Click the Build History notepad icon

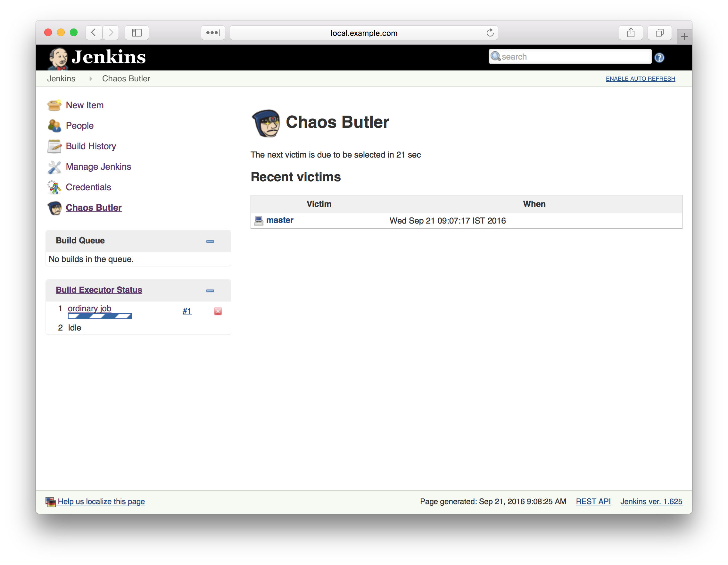[54, 146]
